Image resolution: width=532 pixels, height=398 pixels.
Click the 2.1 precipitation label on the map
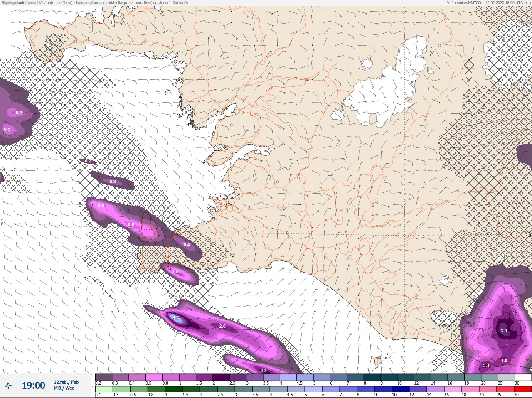tap(486, 366)
